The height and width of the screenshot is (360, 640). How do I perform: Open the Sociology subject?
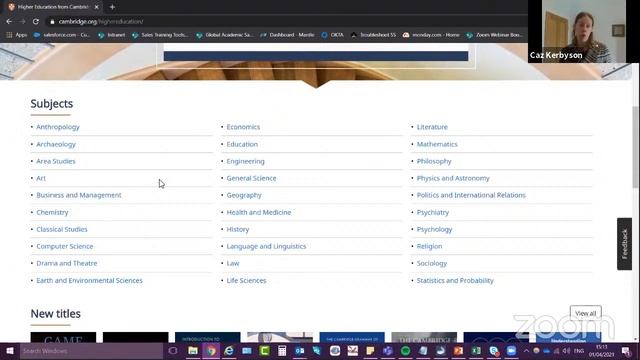click(432, 263)
